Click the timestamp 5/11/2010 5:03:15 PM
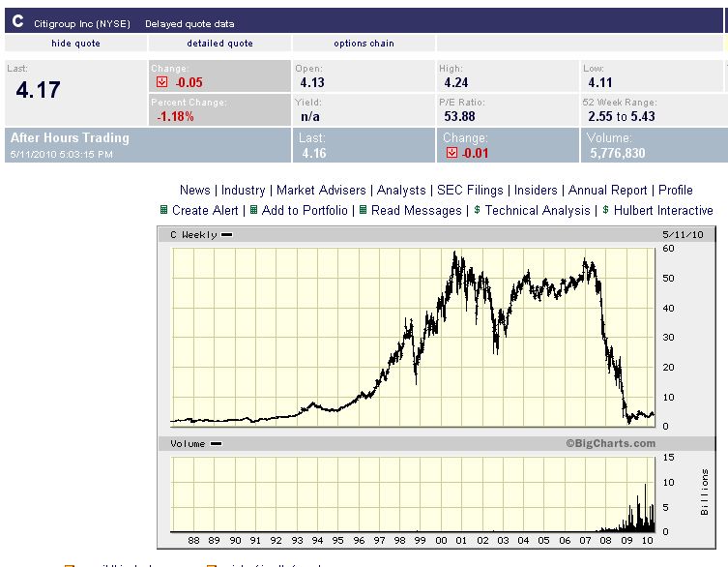728x567 pixels. pyautogui.click(x=61, y=154)
